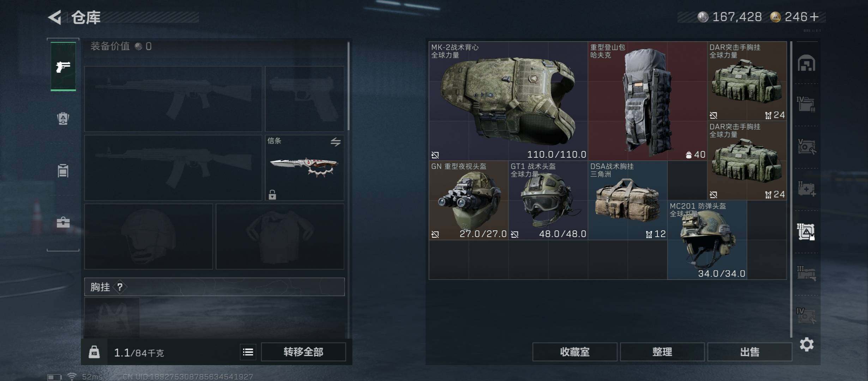Open the settings gear icon

click(807, 344)
